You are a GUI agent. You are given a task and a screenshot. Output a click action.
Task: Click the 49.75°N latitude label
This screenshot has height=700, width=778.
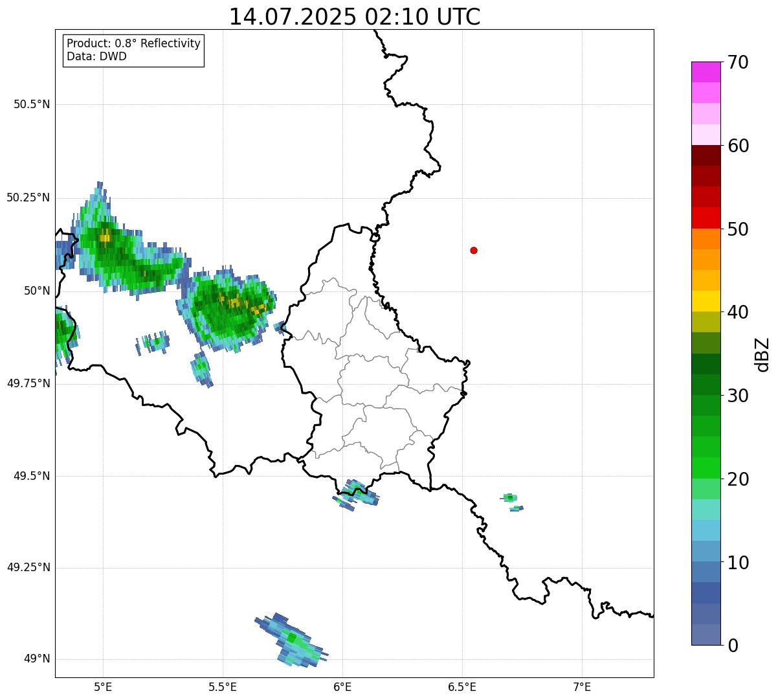pyautogui.click(x=28, y=383)
